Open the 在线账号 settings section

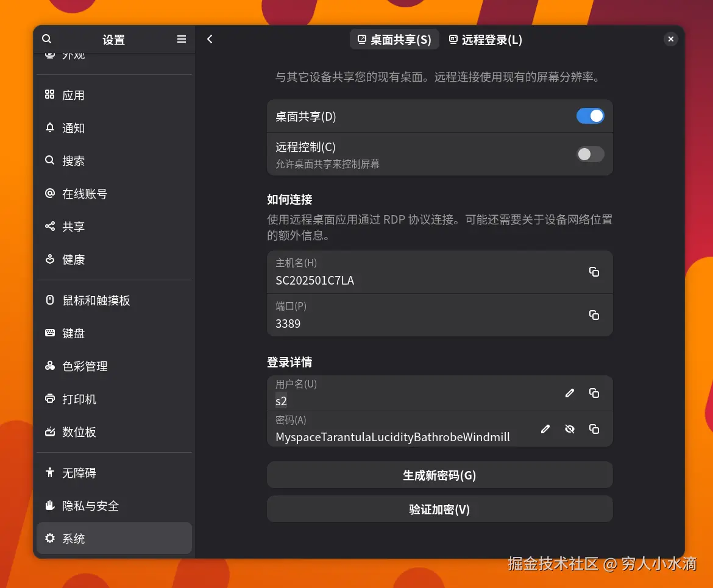pos(114,194)
